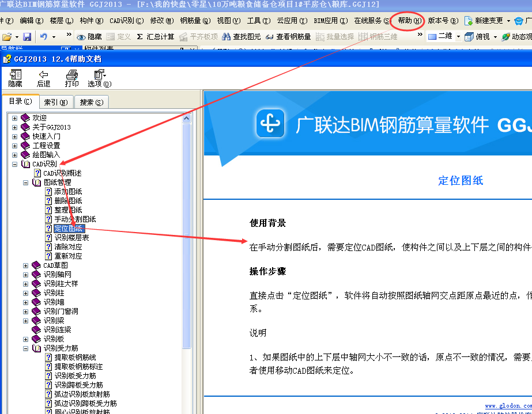The height and width of the screenshot is (414, 532).
Task: Click the Back (后退) arrow icon
Action: click(43, 74)
